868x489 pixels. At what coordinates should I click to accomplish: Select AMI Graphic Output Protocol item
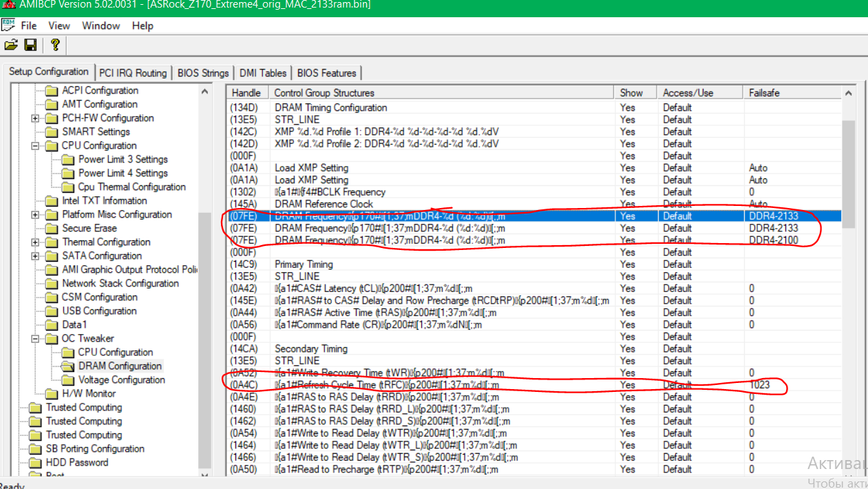point(129,269)
